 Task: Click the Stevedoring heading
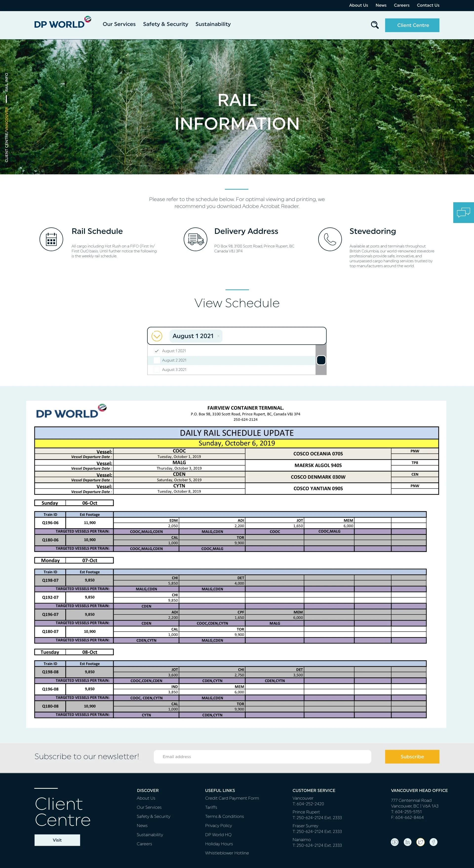pos(373,231)
